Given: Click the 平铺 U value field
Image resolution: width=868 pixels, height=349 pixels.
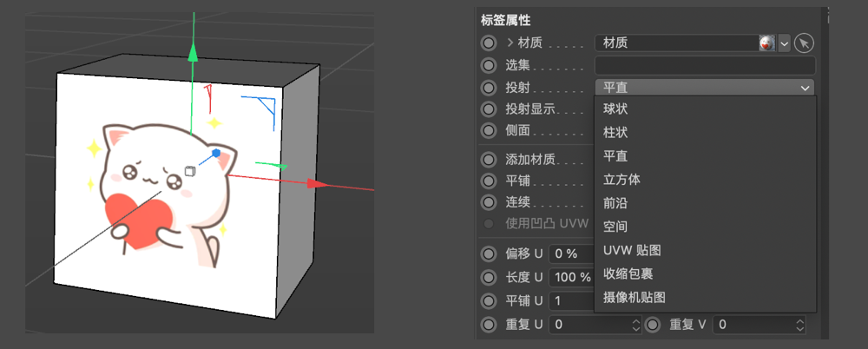Looking at the screenshot, I should pyautogui.click(x=571, y=300).
